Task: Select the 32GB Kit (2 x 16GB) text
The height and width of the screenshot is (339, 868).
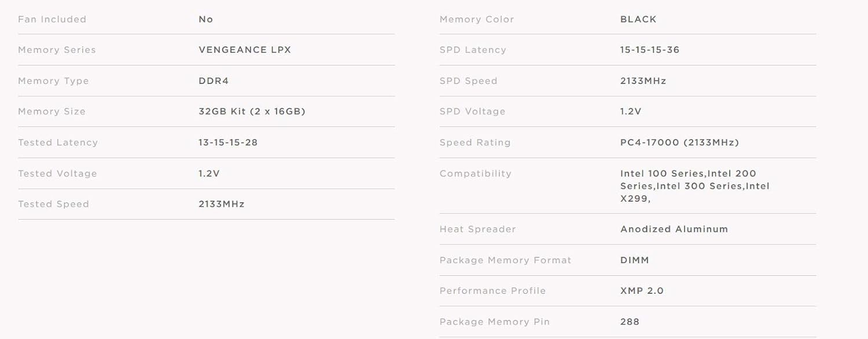Action: coord(252,112)
